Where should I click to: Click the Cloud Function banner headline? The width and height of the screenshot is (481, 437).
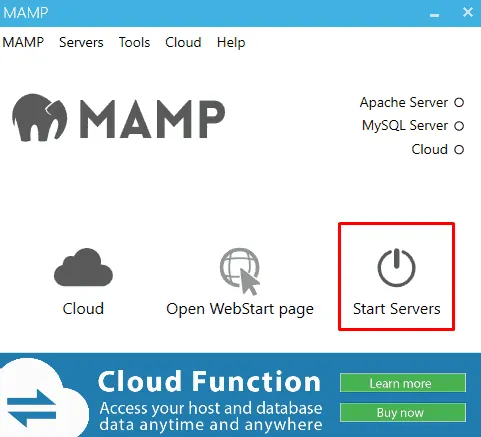tap(209, 381)
